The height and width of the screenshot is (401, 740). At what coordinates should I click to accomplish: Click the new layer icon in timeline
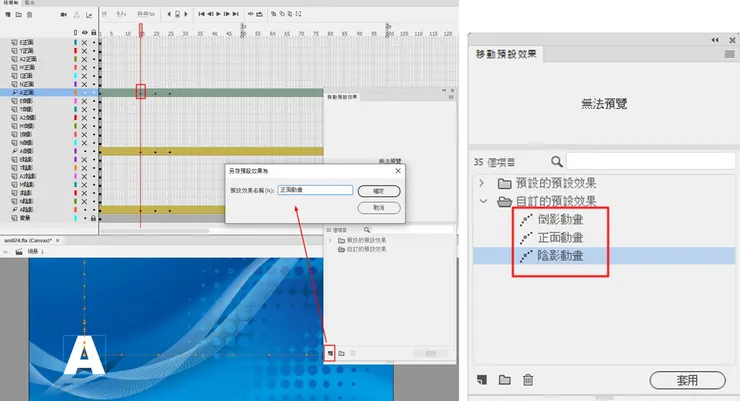tap(8, 15)
